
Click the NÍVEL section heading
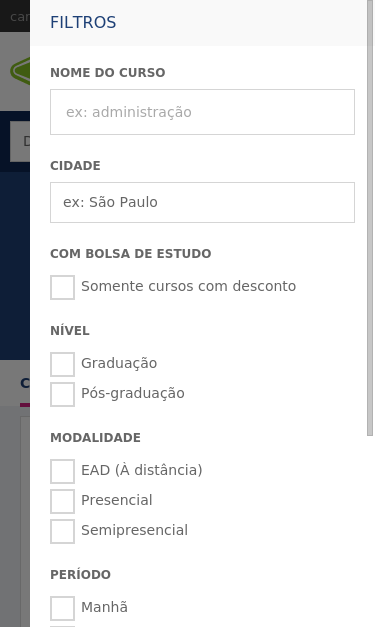[70, 331]
